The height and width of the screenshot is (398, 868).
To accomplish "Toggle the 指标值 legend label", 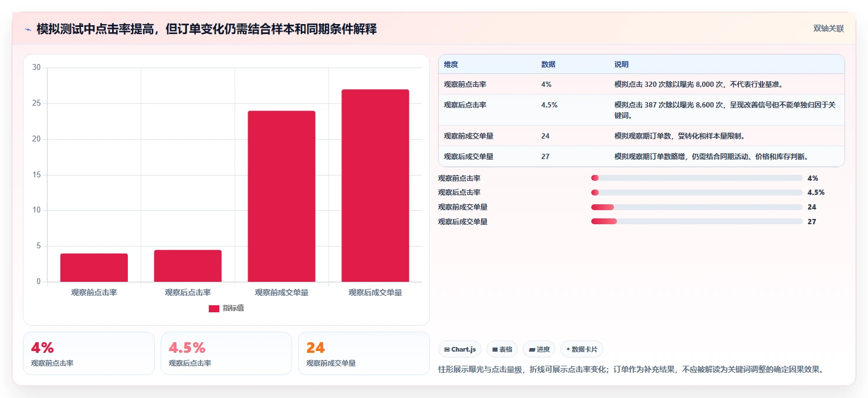I will 233,308.
